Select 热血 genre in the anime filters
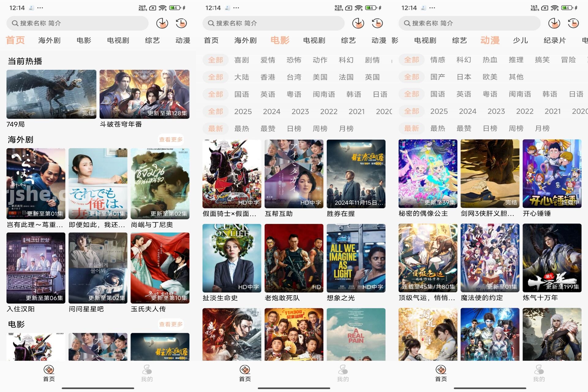 (490, 60)
